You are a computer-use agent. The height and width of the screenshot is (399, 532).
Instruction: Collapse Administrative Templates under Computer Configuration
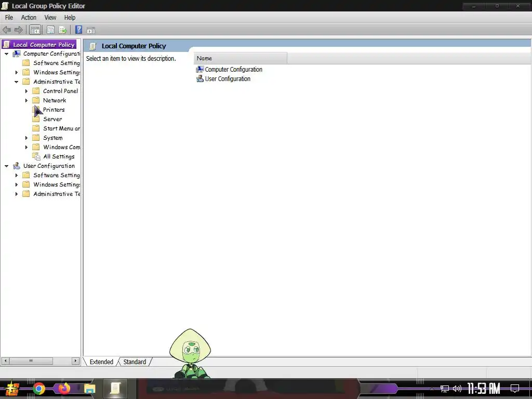pos(16,82)
